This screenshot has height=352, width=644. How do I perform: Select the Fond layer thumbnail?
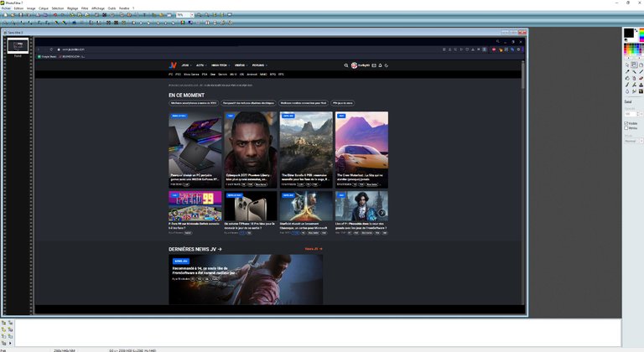coord(18,45)
